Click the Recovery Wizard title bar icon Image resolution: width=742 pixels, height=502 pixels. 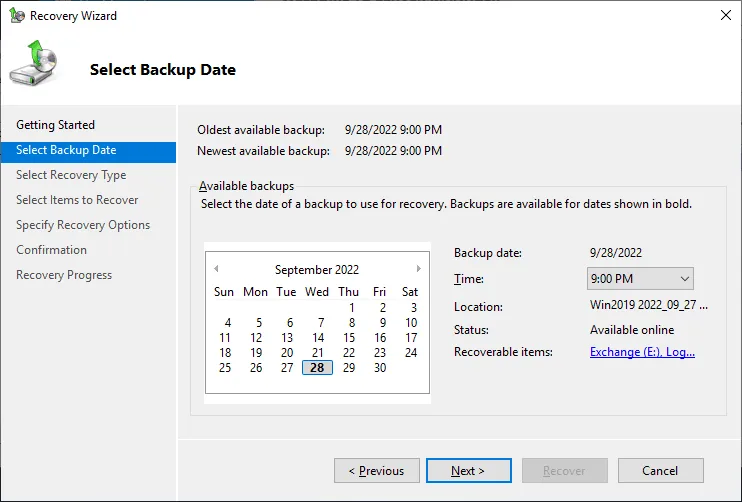point(16,16)
